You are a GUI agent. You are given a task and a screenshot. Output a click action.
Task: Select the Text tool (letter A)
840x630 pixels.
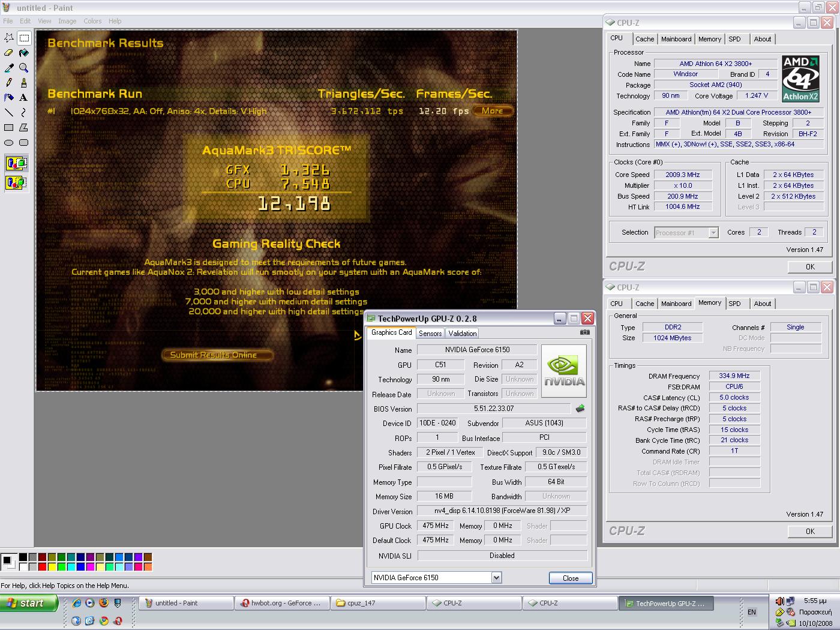[24, 97]
